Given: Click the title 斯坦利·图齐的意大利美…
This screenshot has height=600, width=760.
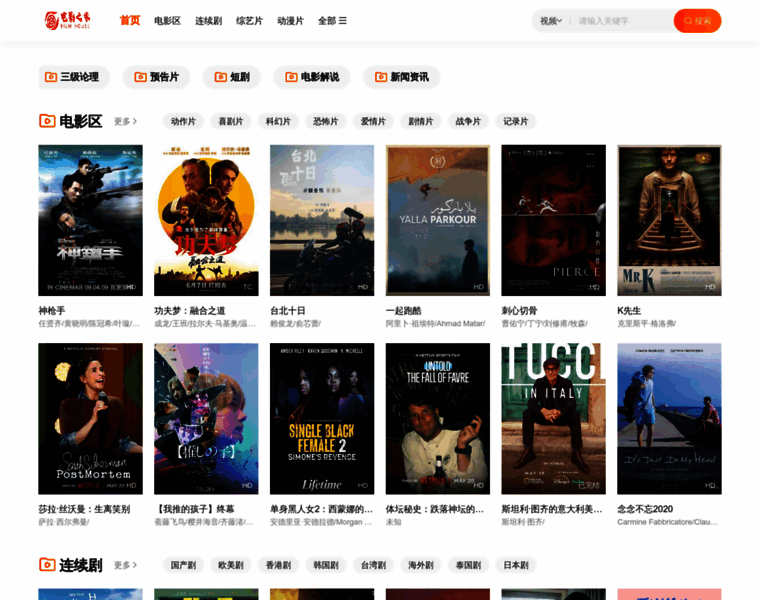Looking at the screenshot, I should point(552,509).
